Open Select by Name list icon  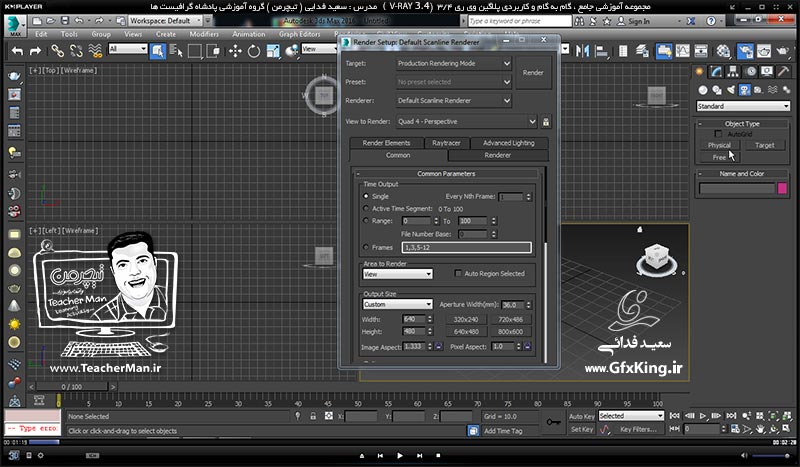click(x=176, y=51)
